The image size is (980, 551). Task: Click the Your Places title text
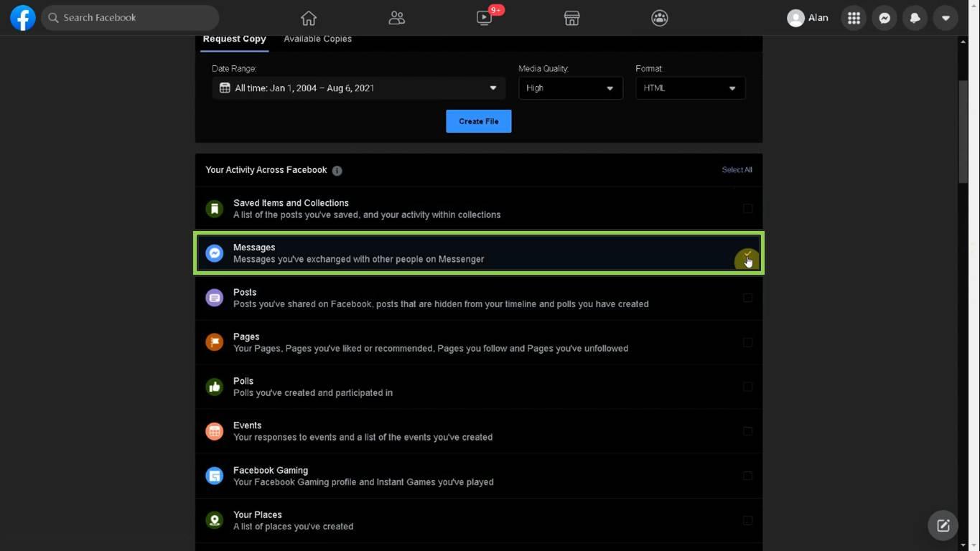tap(258, 514)
